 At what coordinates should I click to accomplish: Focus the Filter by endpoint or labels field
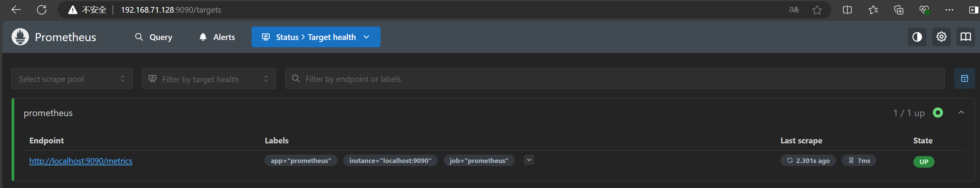[615, 78]
